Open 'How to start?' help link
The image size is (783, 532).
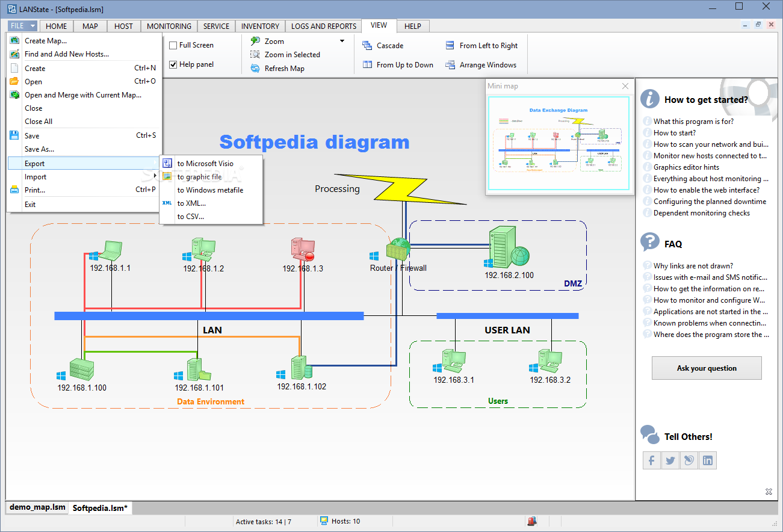click(675, 132)
